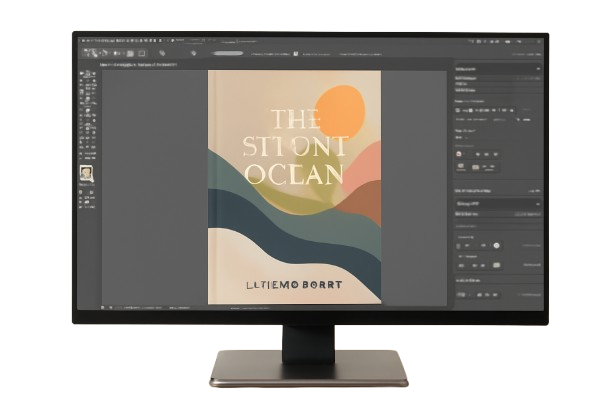This screenshot has height=408, width=612.
Task: Select the title text "THE STIONT OCEAN"
Action: [295, 147]
